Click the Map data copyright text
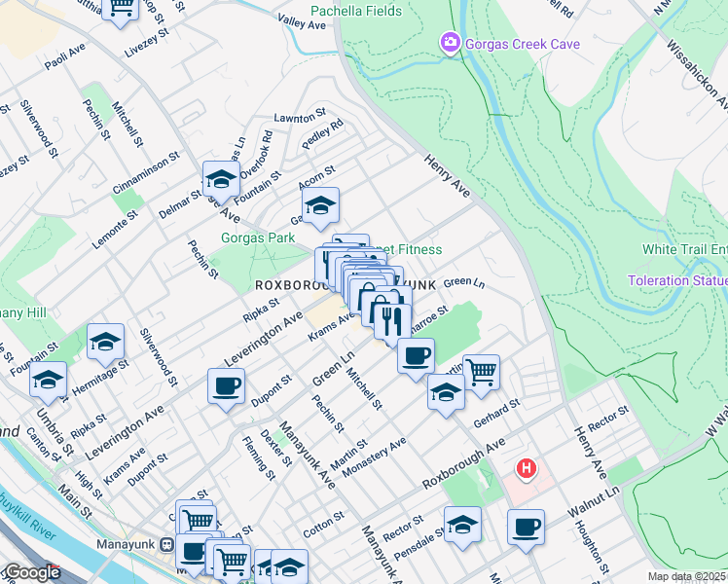728x584 pixels. pos(687,576)
